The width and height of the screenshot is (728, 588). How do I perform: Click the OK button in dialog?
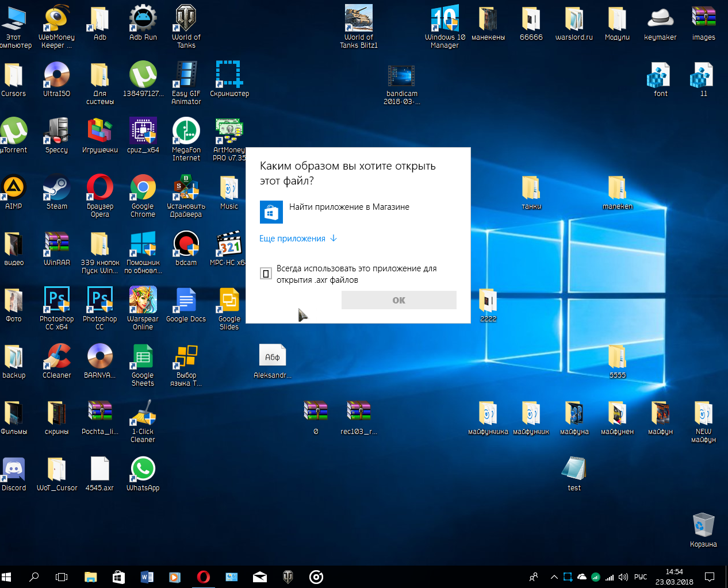399,300
